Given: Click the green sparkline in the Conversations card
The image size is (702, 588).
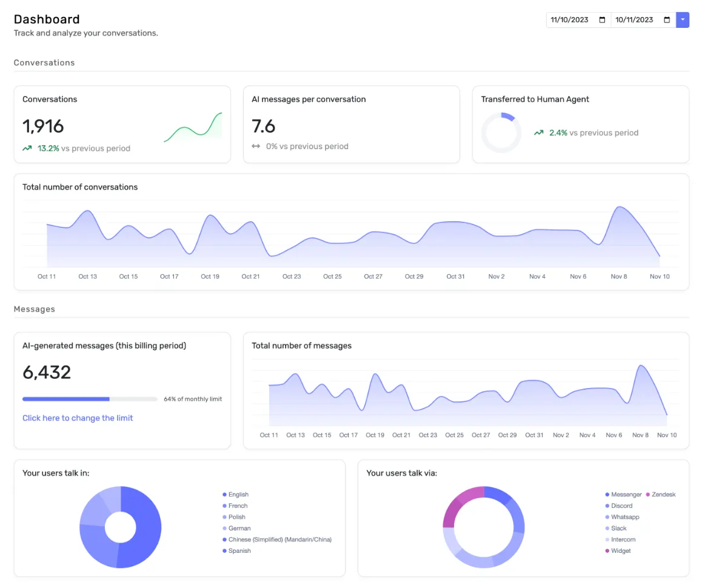Looking at the screenshot, I should point(193,127).
